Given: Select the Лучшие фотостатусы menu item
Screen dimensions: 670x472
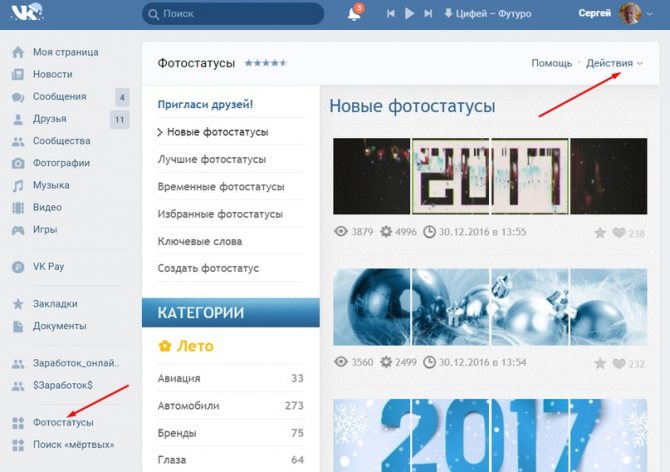Looking at the screenshot, I should (x=211, y=159).
